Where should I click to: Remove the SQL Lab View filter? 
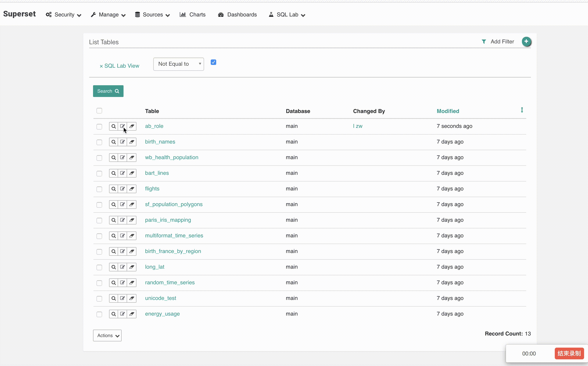coord(102,66)
